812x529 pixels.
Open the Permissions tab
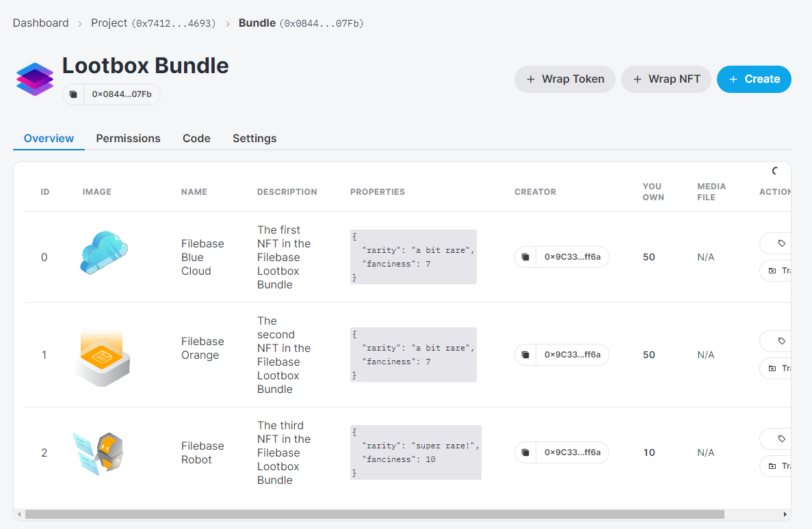[x=128, y=138]
